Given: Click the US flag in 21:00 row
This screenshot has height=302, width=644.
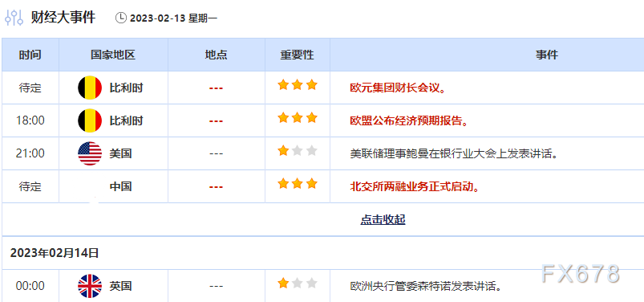Looking at the screenshot, I should point(90,153).
